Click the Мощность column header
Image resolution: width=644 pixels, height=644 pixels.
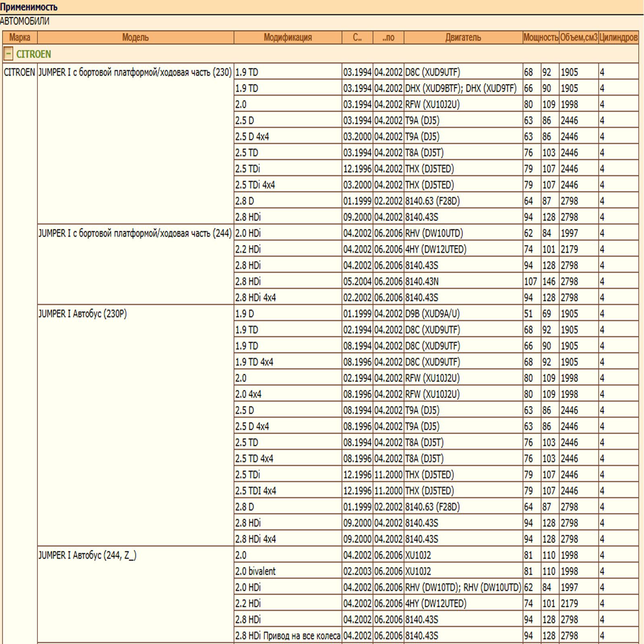[541, 37]
